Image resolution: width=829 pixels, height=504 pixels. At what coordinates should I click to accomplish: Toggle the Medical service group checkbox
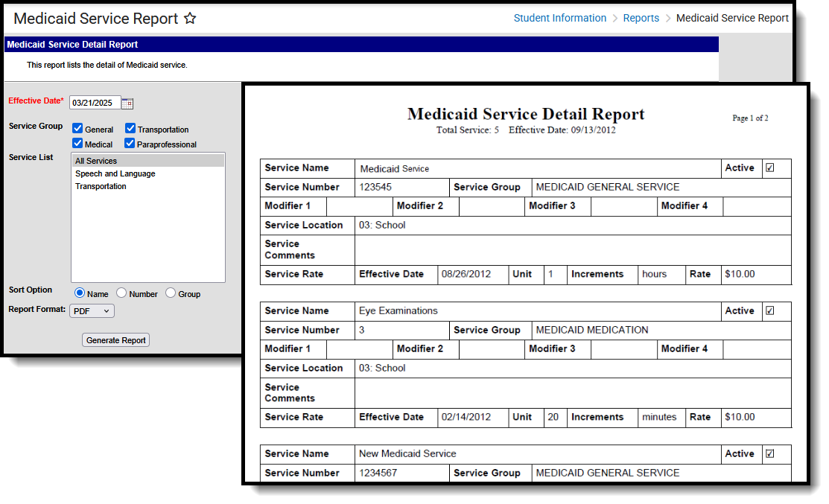[77, 143]
